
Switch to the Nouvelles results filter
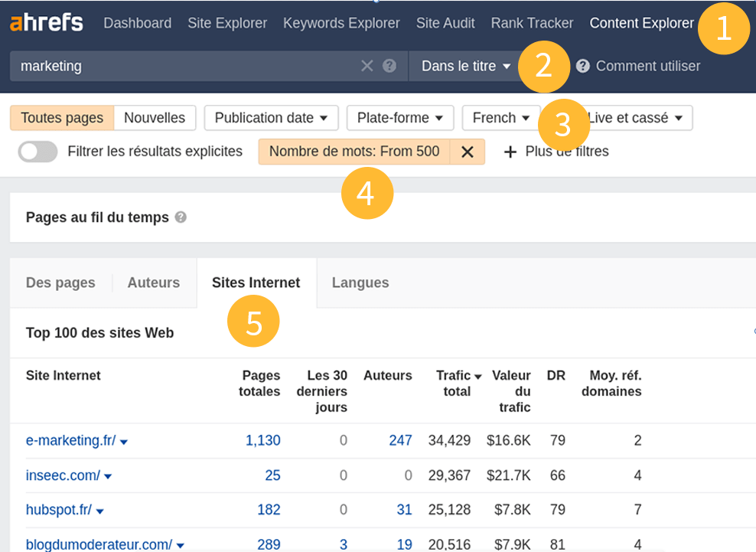click(x=155, y=118)
